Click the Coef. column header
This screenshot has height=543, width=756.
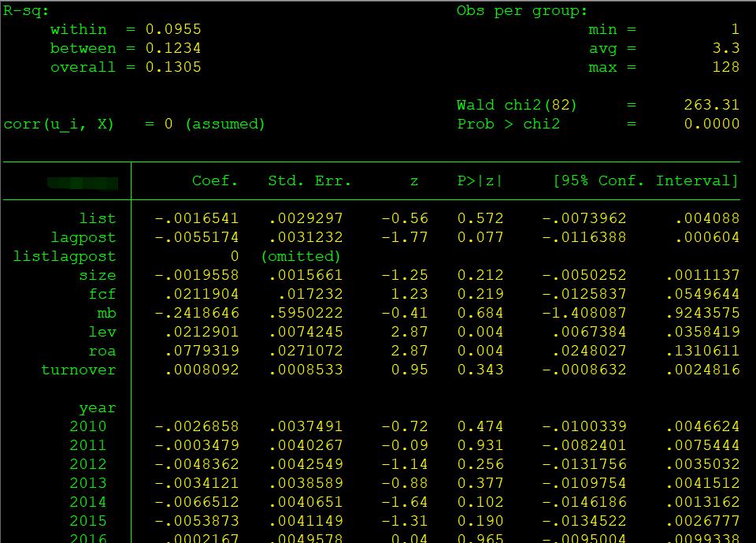coord(214,181)
